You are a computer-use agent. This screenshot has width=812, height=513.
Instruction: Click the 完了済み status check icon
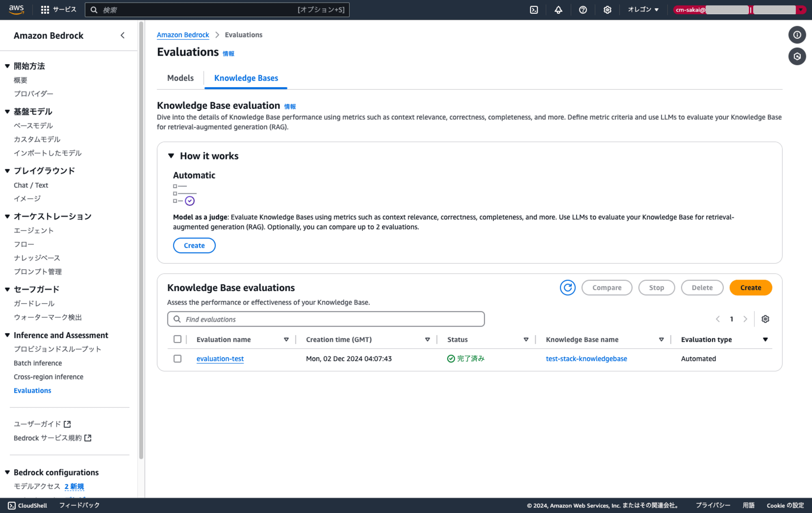point(451,359)
